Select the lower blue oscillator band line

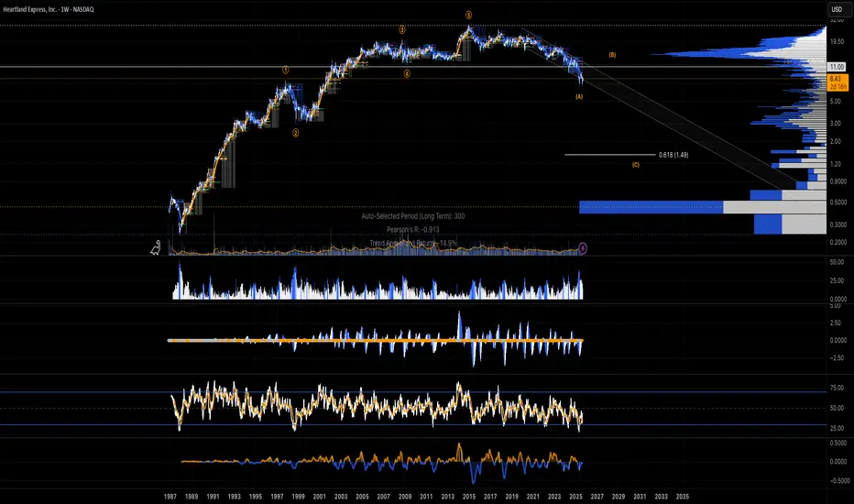click(413, 424)
